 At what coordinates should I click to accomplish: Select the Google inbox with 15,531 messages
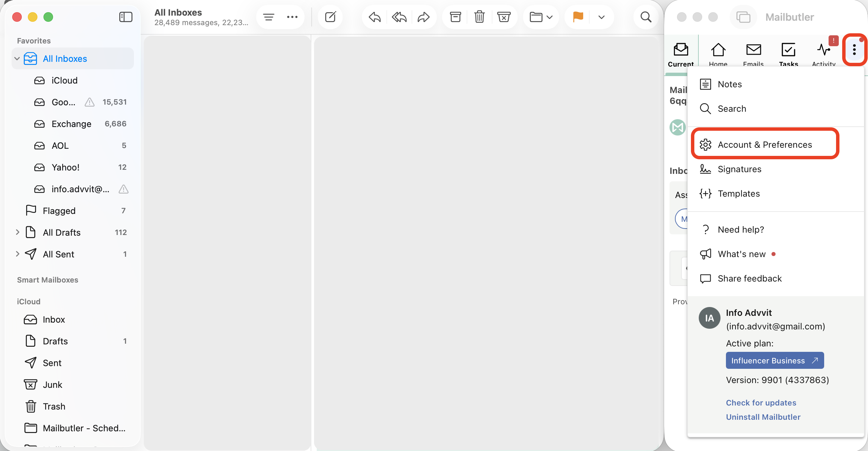[x=73, y=102]
